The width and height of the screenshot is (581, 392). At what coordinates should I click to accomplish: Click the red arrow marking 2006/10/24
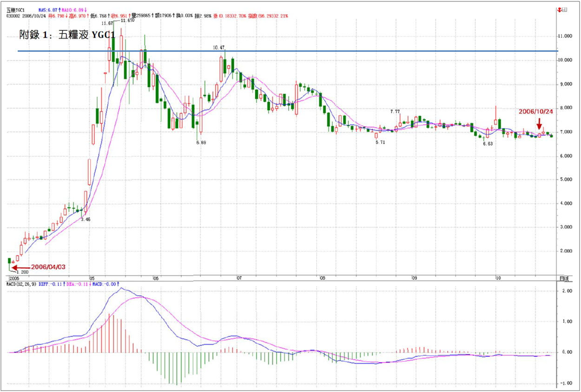click(x=539, y=124)
